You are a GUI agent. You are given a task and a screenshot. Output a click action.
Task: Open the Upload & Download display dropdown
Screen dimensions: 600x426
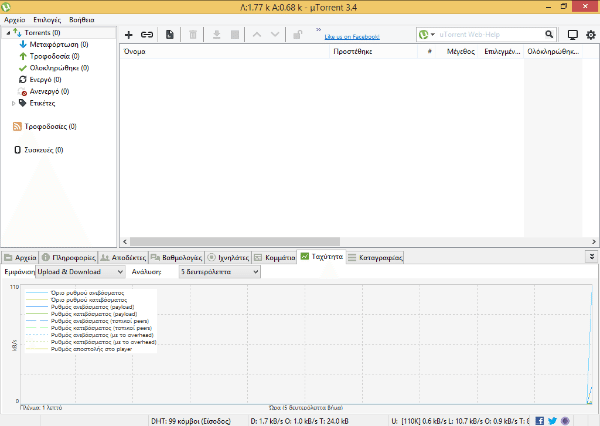click(x=80, y=272)
